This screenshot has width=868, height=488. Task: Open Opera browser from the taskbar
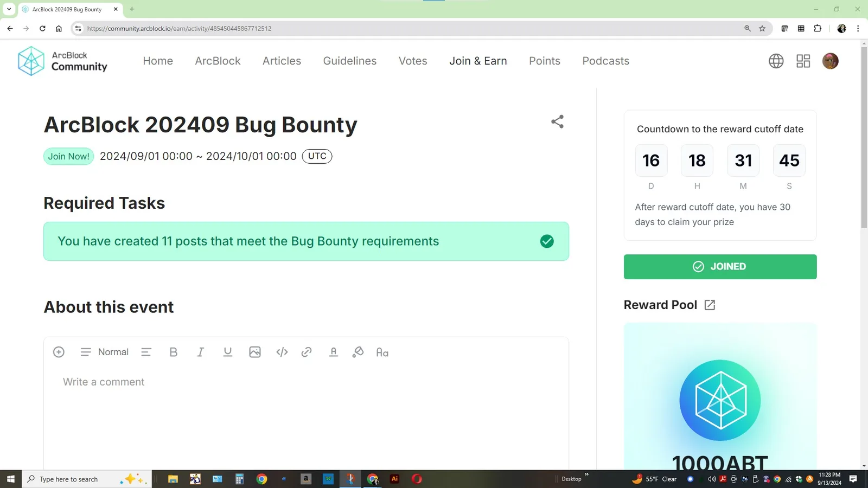417,479
